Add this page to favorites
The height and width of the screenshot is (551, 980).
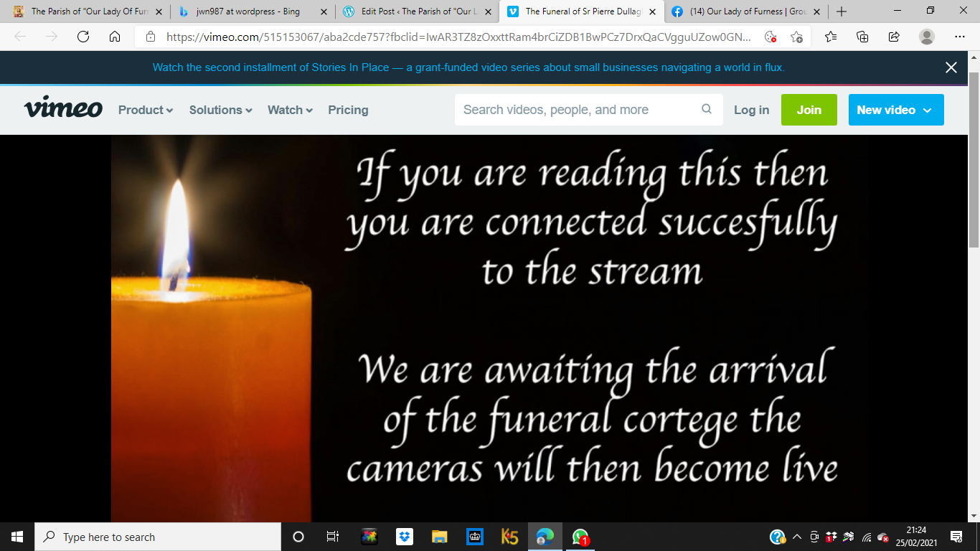tap(796, 37)
